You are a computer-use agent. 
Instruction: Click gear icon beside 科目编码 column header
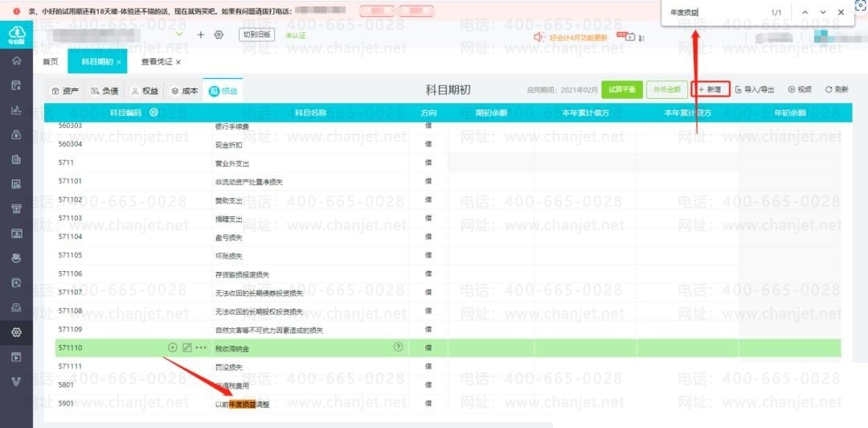[154, 113]
